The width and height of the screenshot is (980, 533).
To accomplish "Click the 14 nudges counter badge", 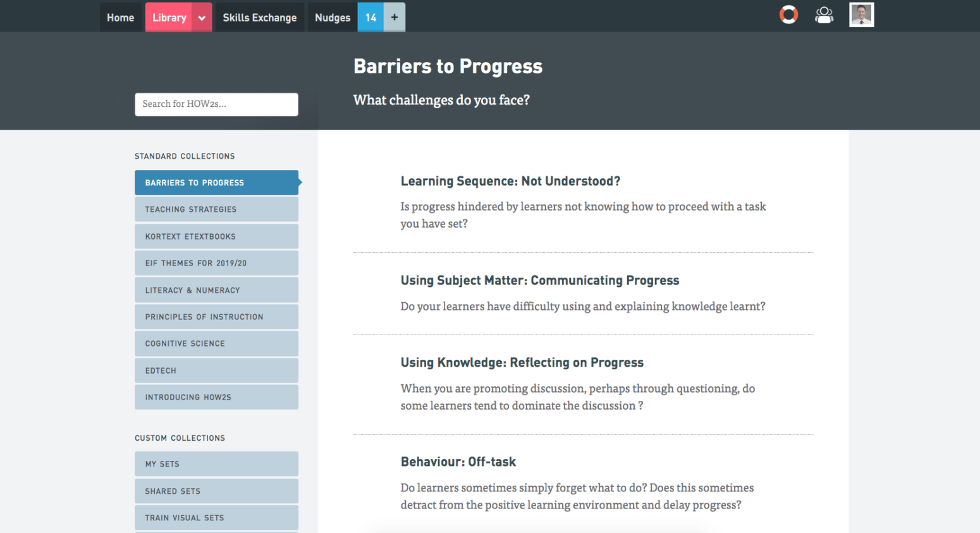I will (x=371, y=18).
